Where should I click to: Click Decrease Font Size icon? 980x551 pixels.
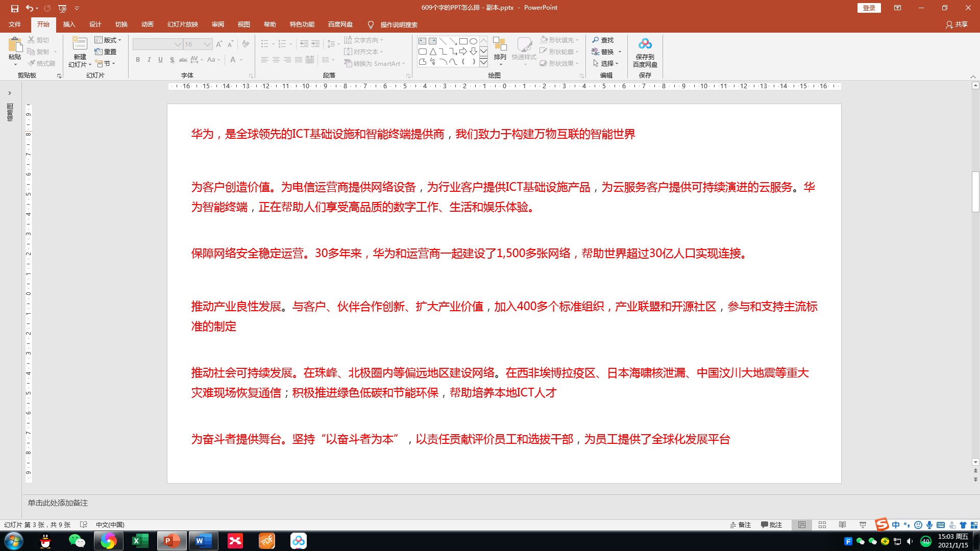click(x=230, y=44)
